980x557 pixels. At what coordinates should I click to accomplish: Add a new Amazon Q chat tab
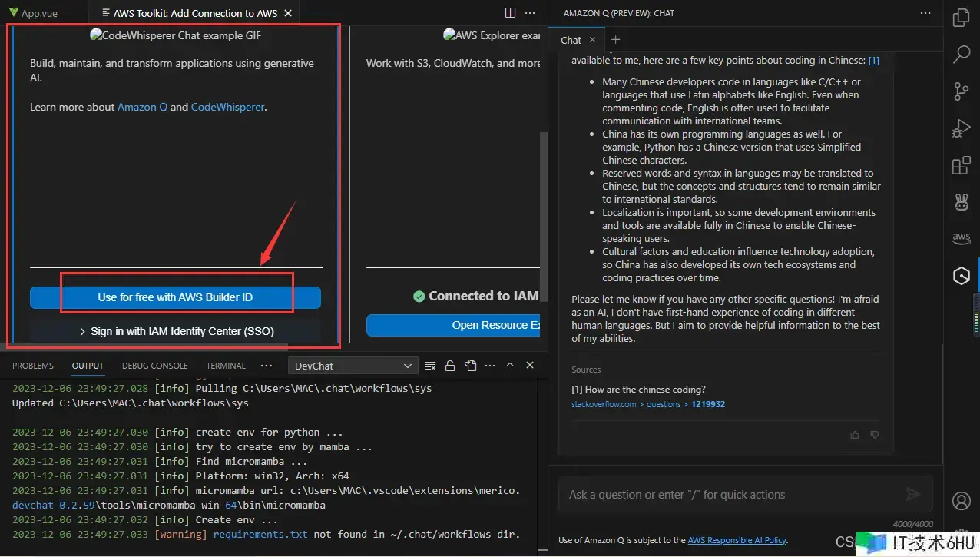tap(615, 40)
